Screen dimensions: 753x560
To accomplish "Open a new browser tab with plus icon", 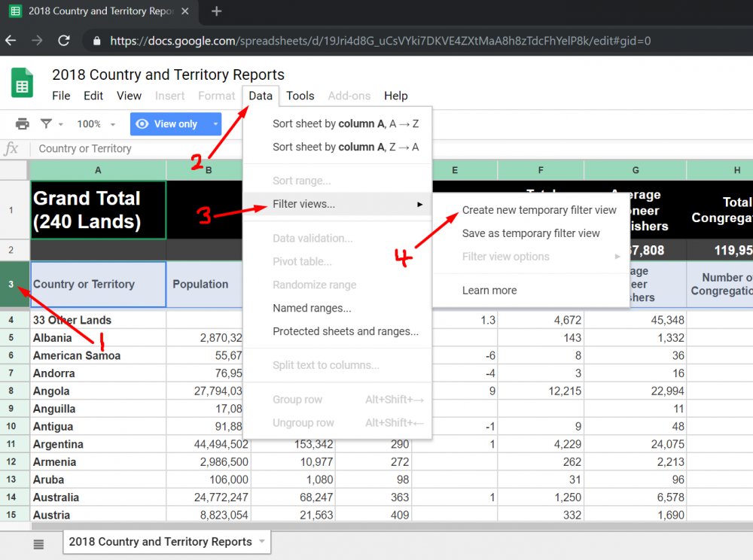I will tap(217, 11).
